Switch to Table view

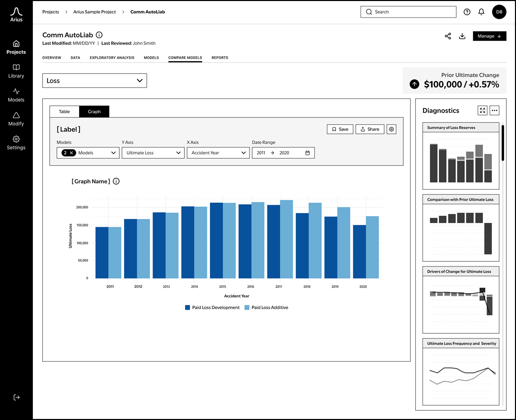pos(64,111)
